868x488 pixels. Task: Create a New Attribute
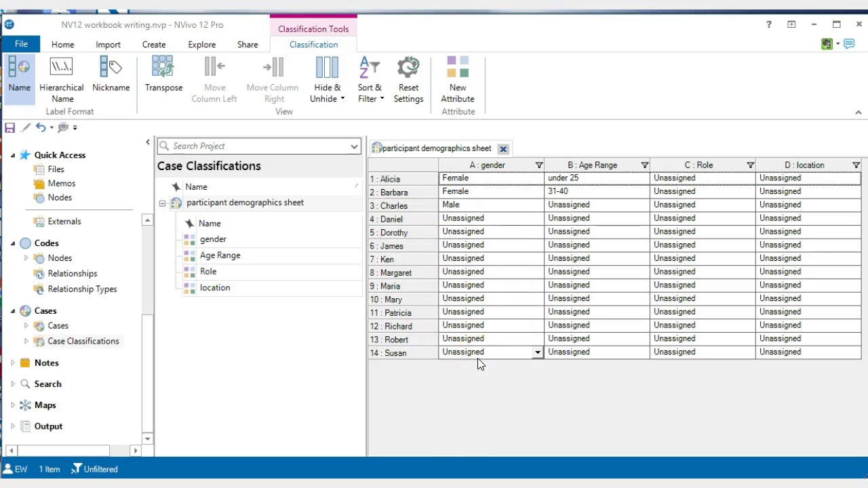pos(458,79)
